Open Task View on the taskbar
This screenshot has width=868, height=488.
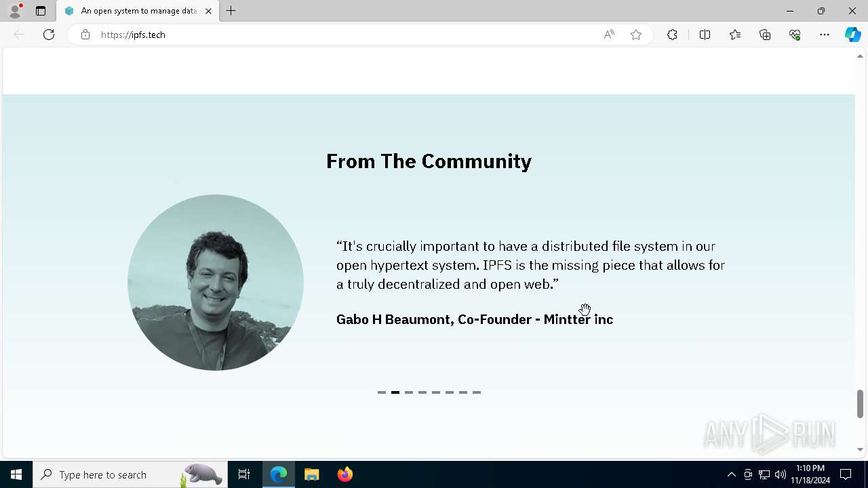(x=244, y=474)
